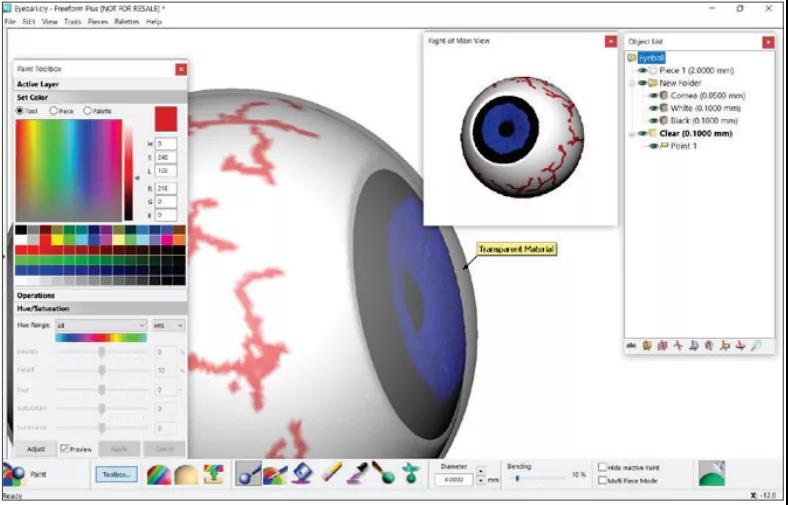The height and width of the screenshot is (505, 788).
Task: Click the Toolbox... button
Action: (117, 474)
